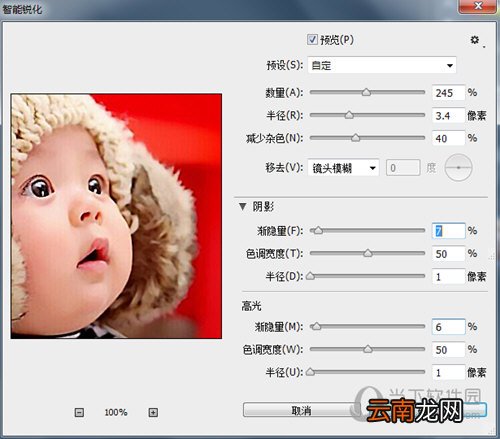Viewport: 500px width, 439px height.
Task: Click the shadow 半径(D) field showing 1
Action: tap(448, 277)
